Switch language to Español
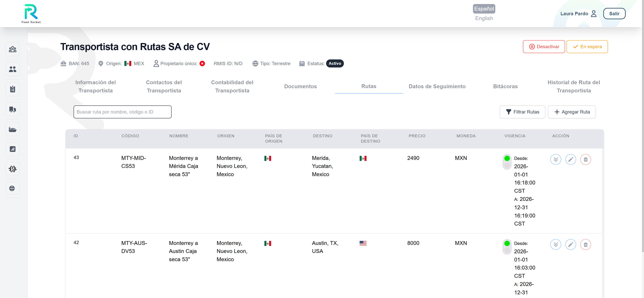 [x=484, y=9]
